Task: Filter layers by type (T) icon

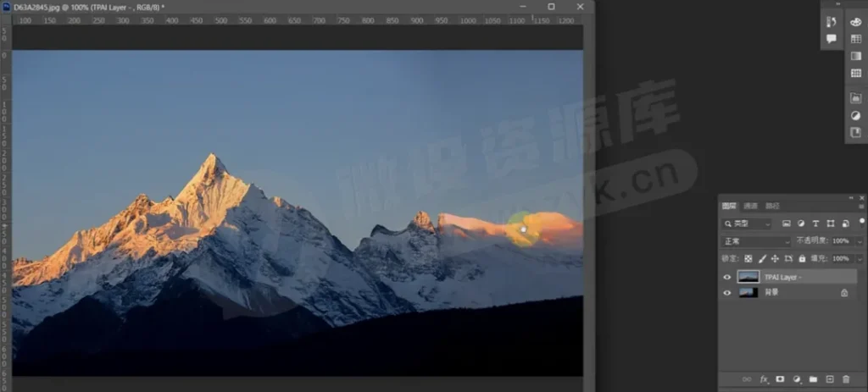Action: [x=815, y=224]
